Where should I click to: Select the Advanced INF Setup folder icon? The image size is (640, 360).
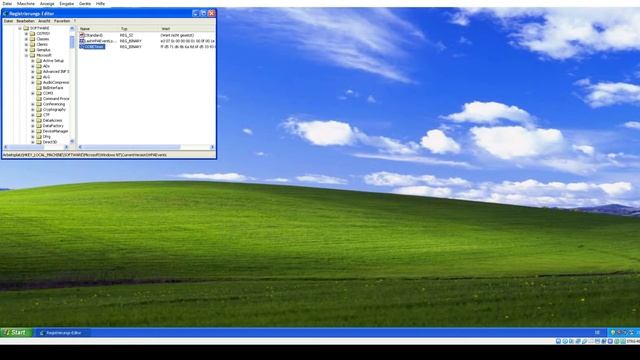[x=39, y=71]
